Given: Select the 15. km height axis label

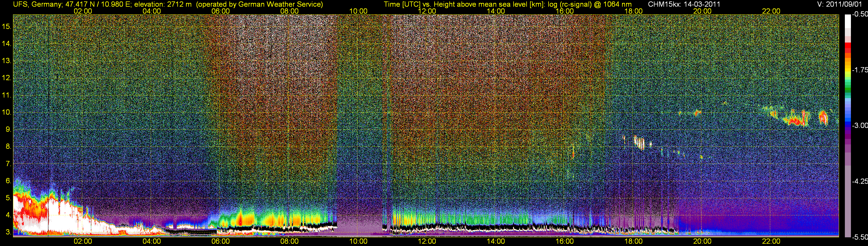Looking at the screenshot, I should 7,27.
